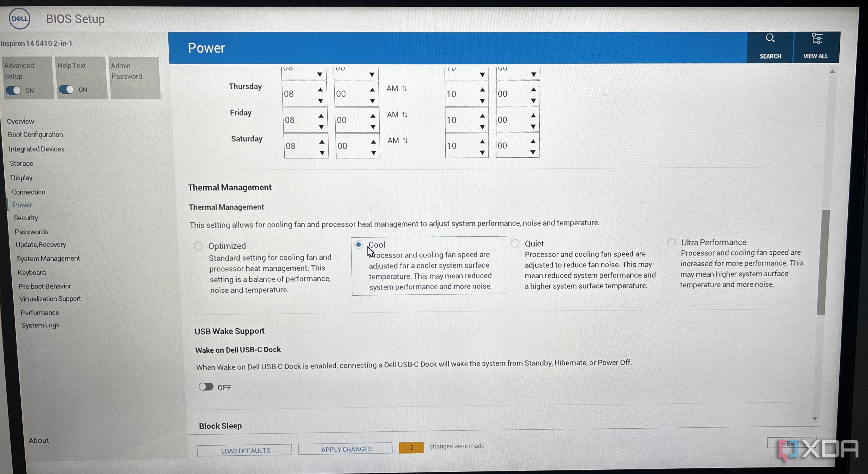This screenshot has width=868, height=474.
Task: Toggle the AM/PM swap arrows for Saturday
Action: point(405,140)
